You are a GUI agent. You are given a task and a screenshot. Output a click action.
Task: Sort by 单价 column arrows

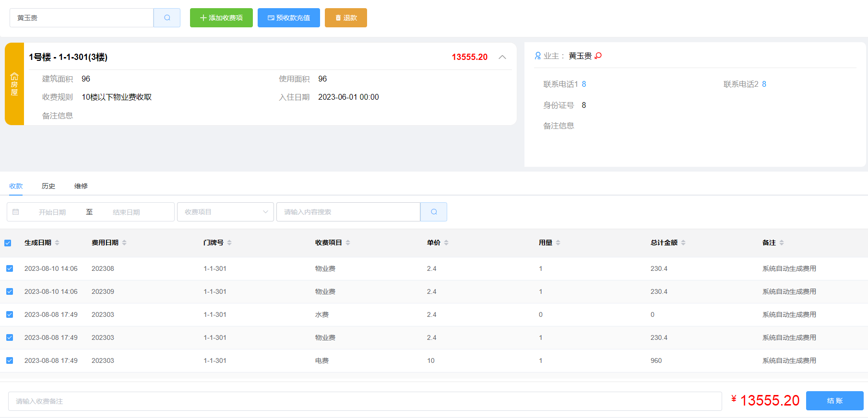tap(446, 243)
